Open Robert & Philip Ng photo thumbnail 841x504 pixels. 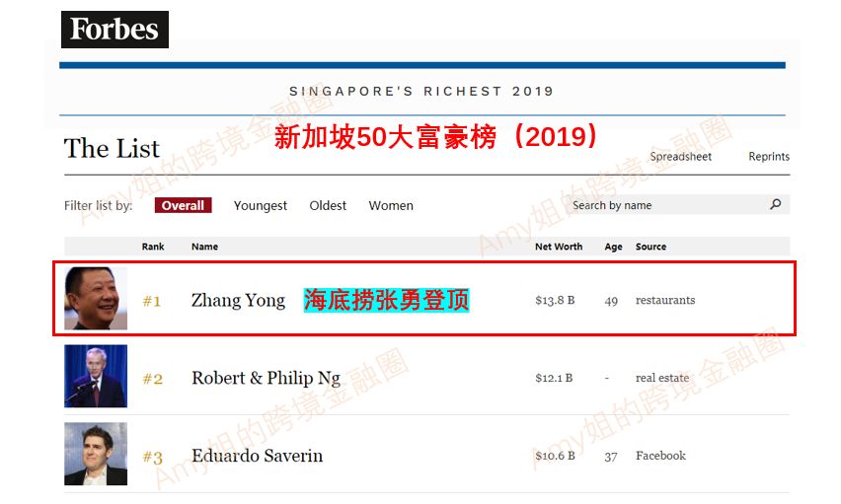96,376
